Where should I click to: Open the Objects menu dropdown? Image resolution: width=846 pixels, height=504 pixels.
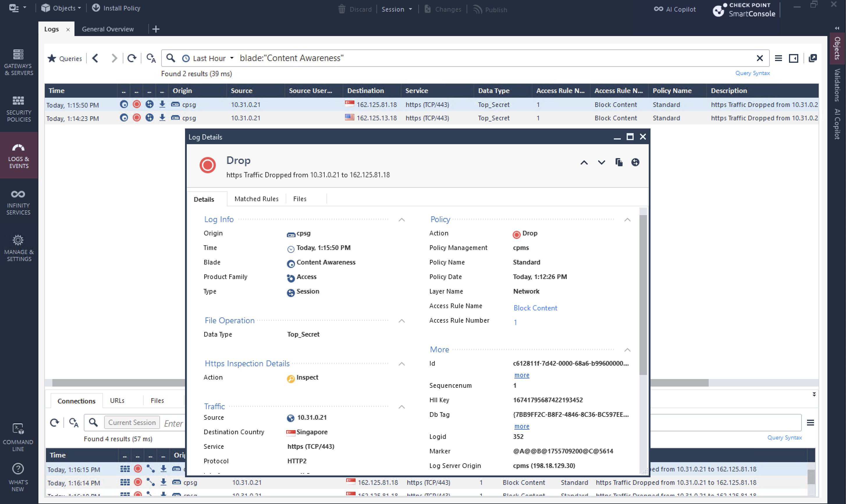click(61, 8)
